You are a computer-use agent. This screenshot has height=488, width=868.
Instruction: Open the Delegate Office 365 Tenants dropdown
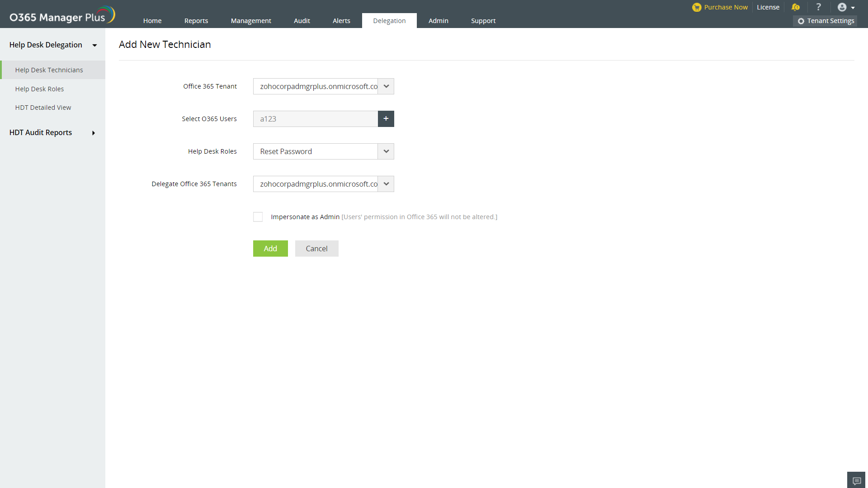386,184
